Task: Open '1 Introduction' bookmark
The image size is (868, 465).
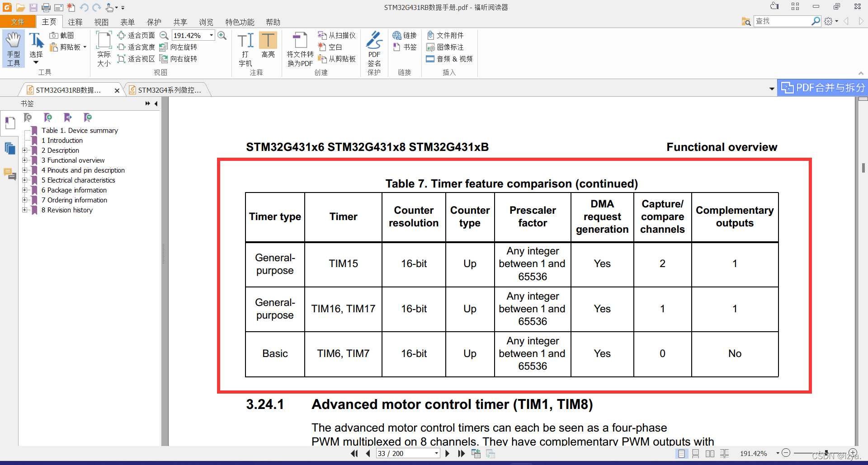Action: pyautogui.click(x=62, y=140)
